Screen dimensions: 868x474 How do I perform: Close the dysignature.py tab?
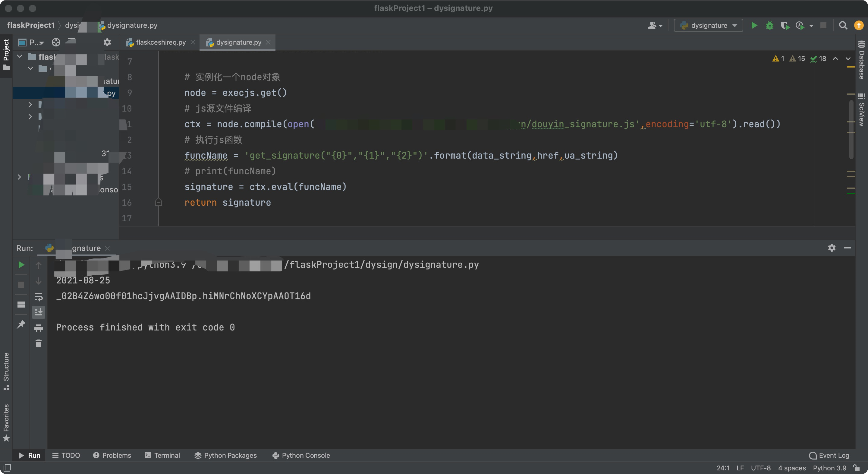click(x=268, y=42)
